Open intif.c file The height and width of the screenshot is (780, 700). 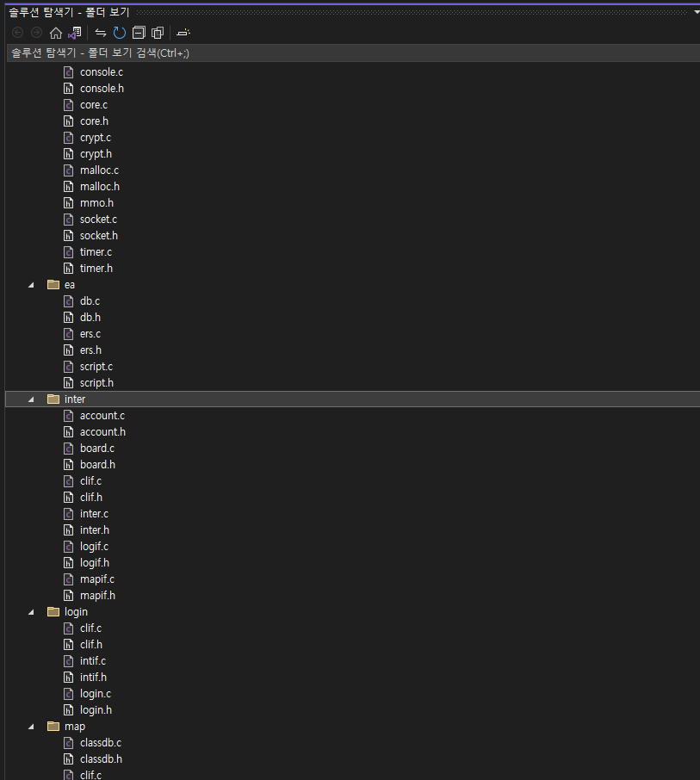coord(93,661)
